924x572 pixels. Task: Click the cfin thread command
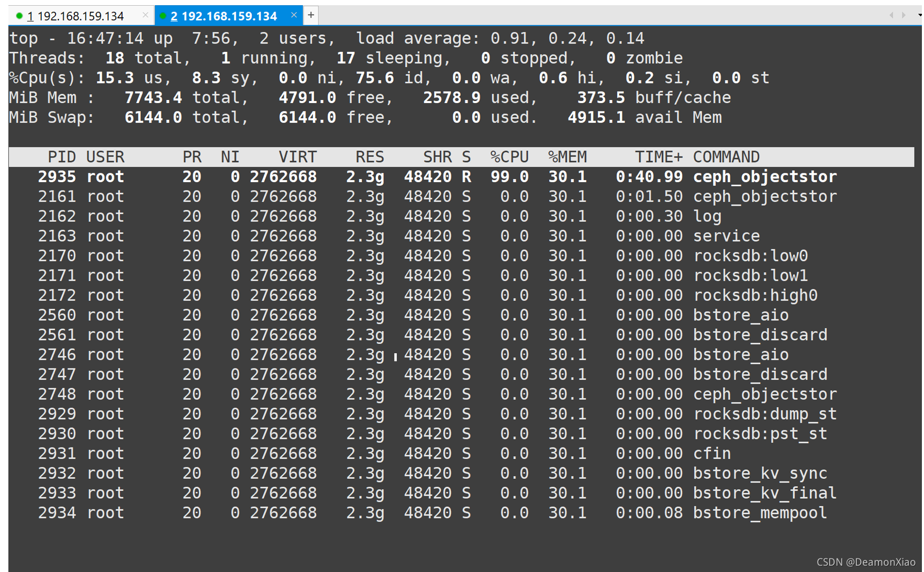click(712, 454)
